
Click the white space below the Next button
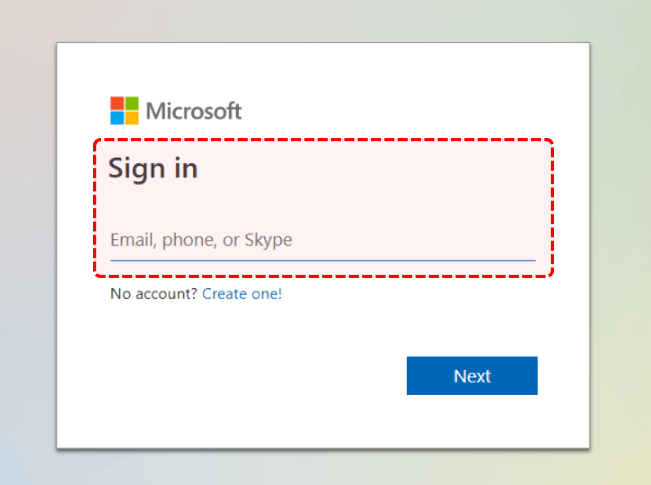[x=472, y=420]
